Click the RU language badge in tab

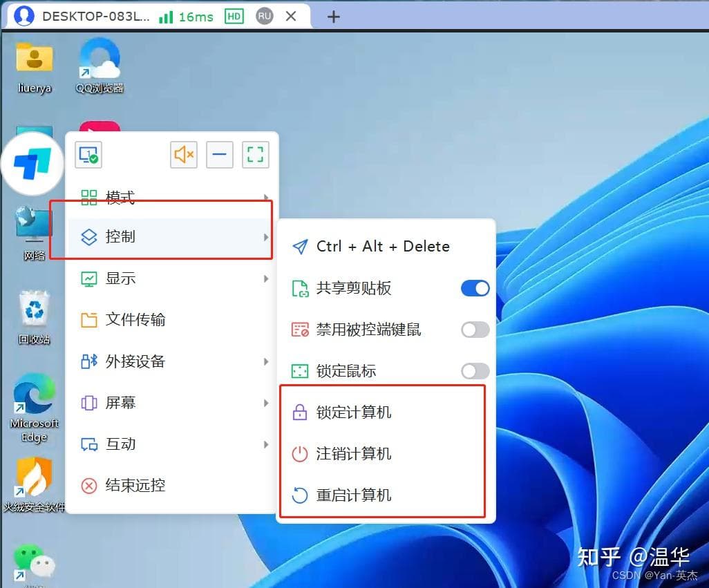pyautogui.click(x=265, y=17)
